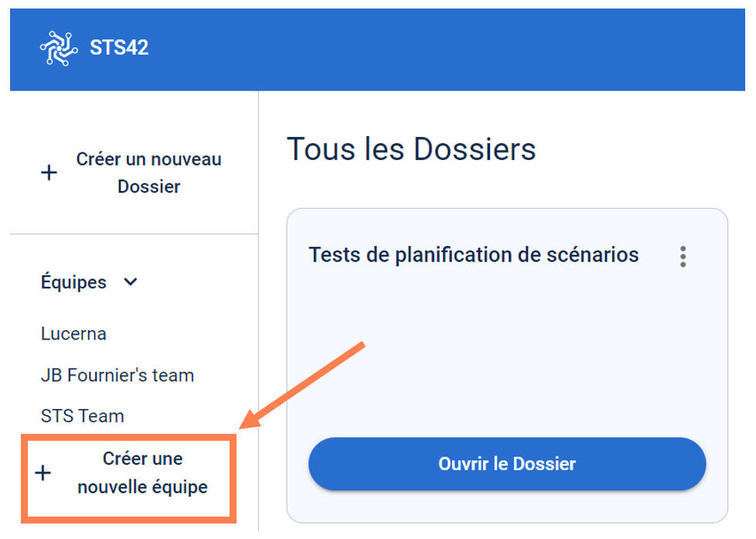Click the Créer un nouveau Dossier text
This screenshot has width=756, height=539.
coord(148,172)
